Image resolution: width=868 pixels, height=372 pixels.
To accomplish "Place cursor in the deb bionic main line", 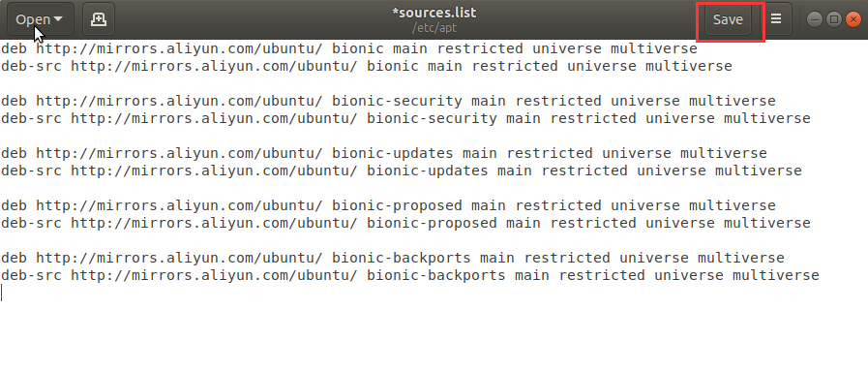I will coord(348,48).
